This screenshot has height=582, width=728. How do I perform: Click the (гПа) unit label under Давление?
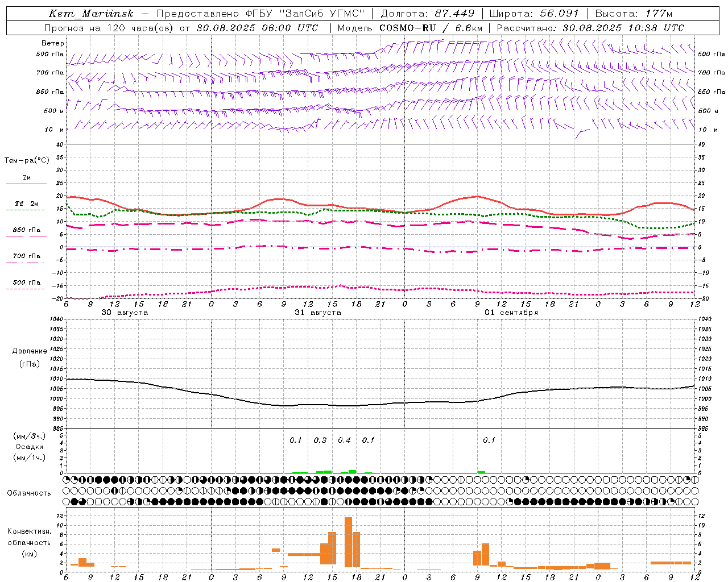(x=30, y=364)
